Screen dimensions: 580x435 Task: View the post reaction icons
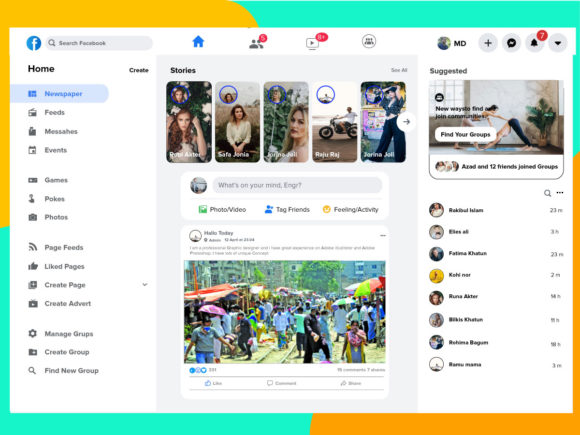pos(198,370)
